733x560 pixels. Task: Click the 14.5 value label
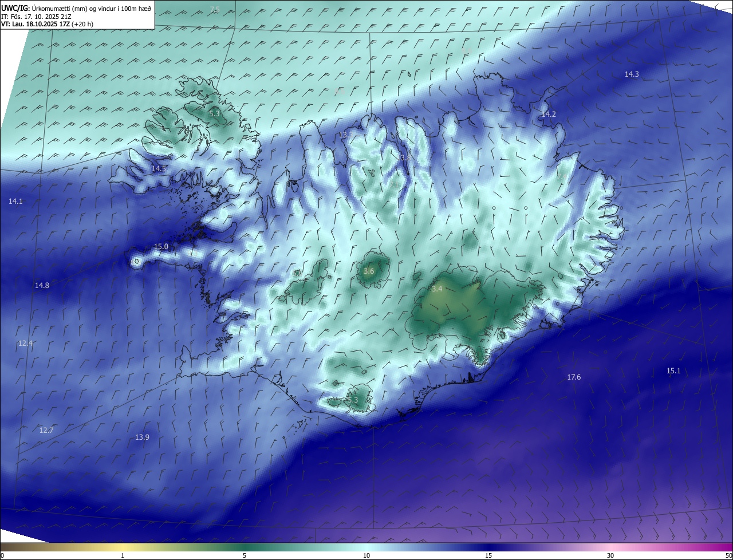[159, 168]
